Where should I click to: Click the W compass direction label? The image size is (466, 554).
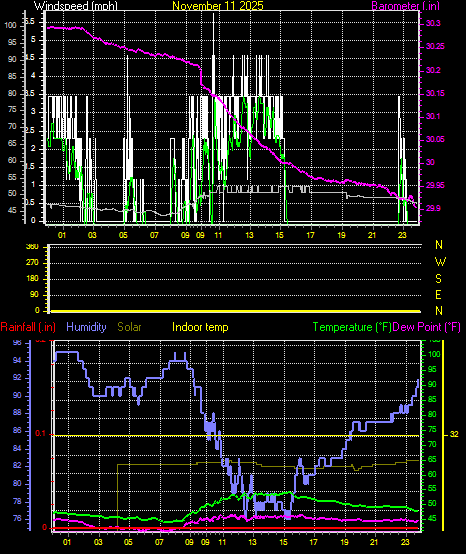tap(440, 262)
